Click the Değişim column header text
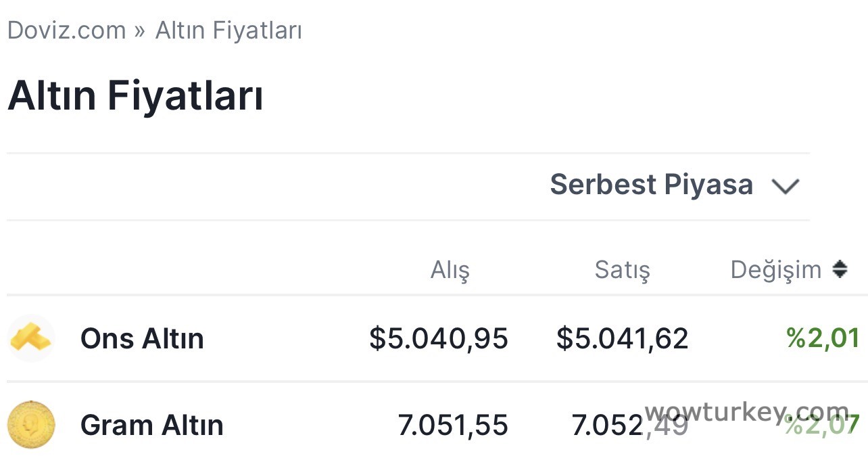Image resolution: width=868 pixels, height=458 pixels. pyautogui.click(x=775, y=270)
